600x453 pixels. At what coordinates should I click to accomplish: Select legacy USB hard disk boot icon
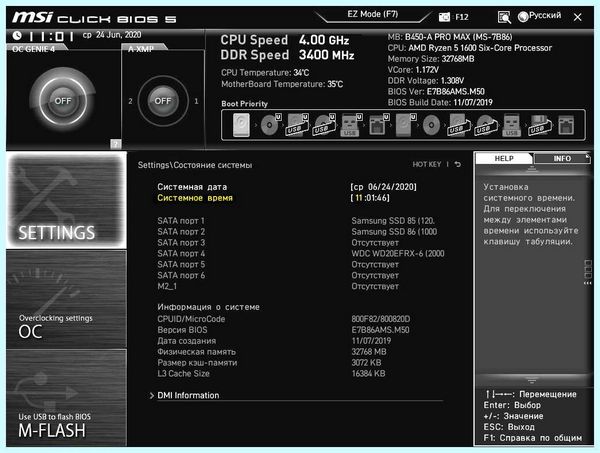(458, 125)
